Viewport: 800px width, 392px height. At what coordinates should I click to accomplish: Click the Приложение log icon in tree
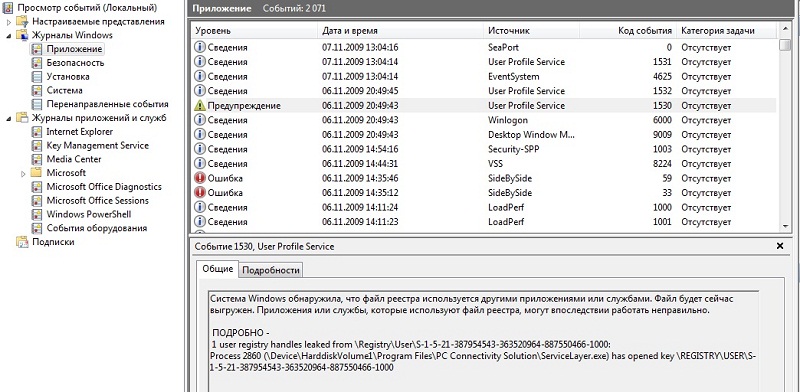[x=36, y=50]
